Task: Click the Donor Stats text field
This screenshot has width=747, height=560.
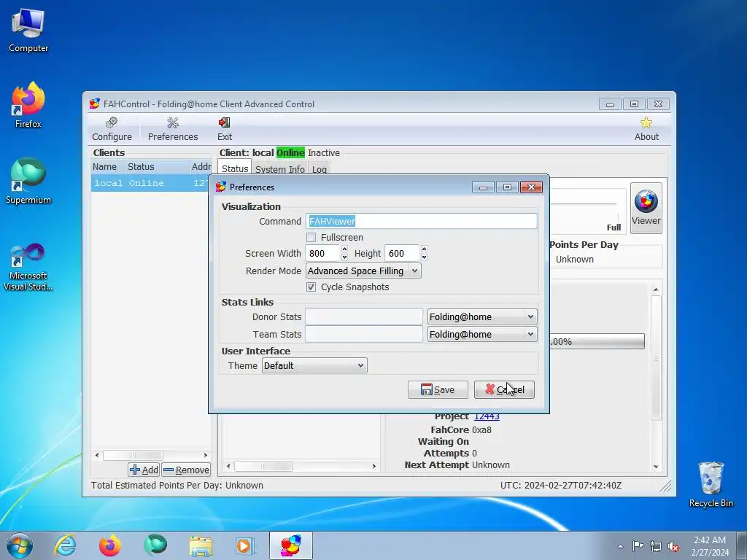Action: click(364, 316)
